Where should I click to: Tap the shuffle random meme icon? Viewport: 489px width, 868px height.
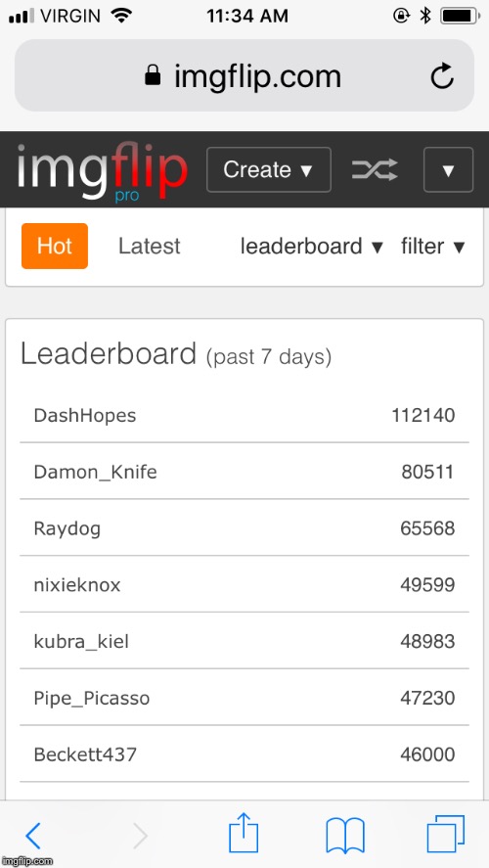click(x=375, y=169)
